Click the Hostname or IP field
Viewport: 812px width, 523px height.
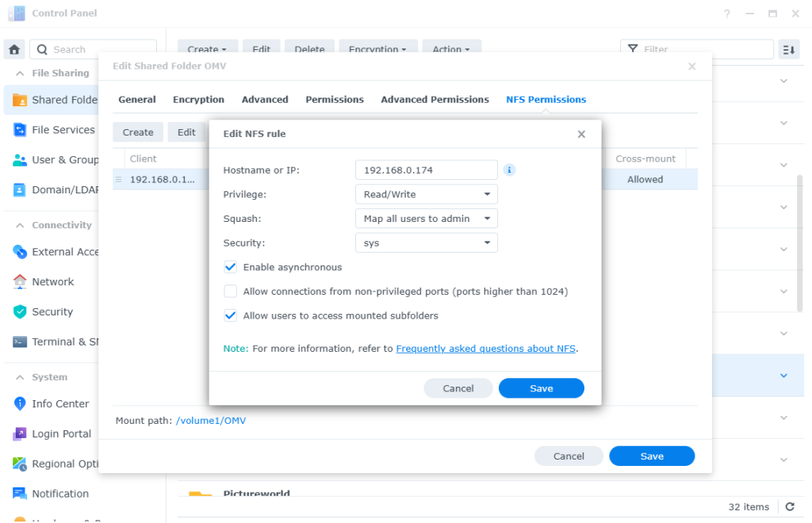coord(426,170)
